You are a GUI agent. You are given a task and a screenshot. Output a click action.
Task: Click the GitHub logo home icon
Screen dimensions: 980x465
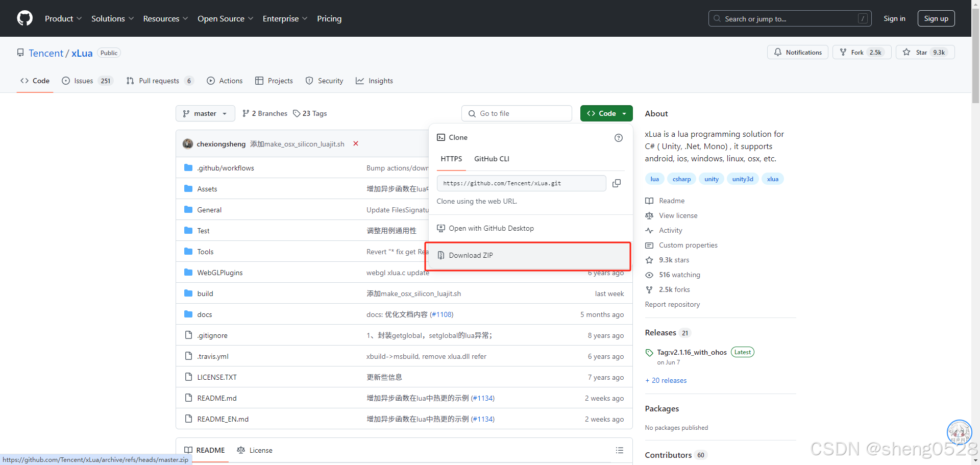pyautogui.click(x=24, y=18)
